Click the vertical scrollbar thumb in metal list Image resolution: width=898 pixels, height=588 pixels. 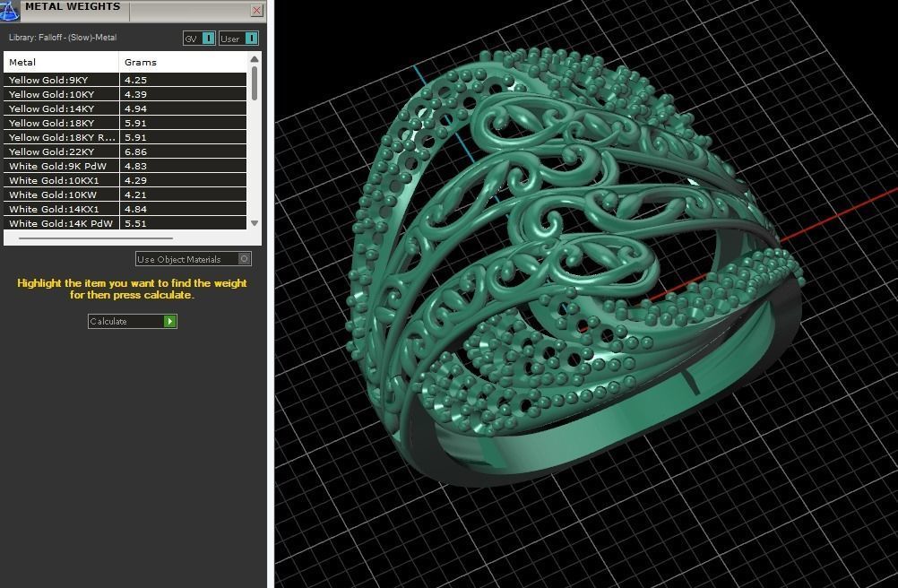(255, 83)
